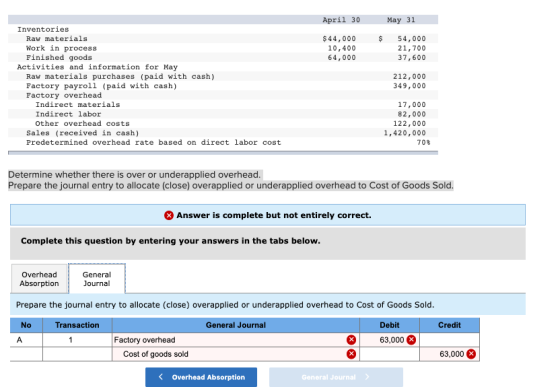The width and height of the screenshot is (560, 387).
Task: Click the Sales value 1,420,000
Action: tap(405, 133)
